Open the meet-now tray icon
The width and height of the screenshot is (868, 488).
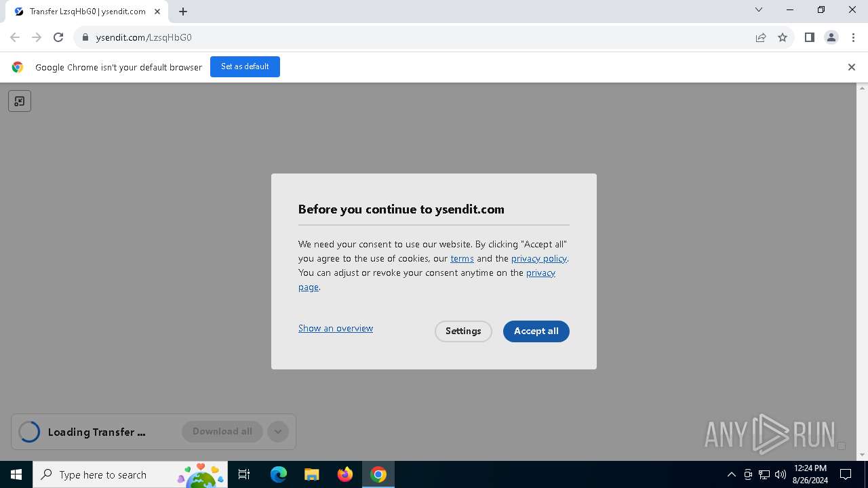pyautogui.click(x=748, y=474)
